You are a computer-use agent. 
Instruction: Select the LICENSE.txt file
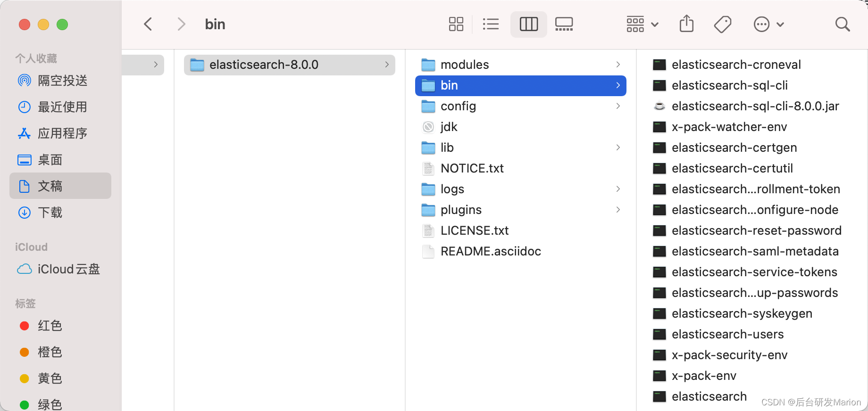tap(521, 230)
